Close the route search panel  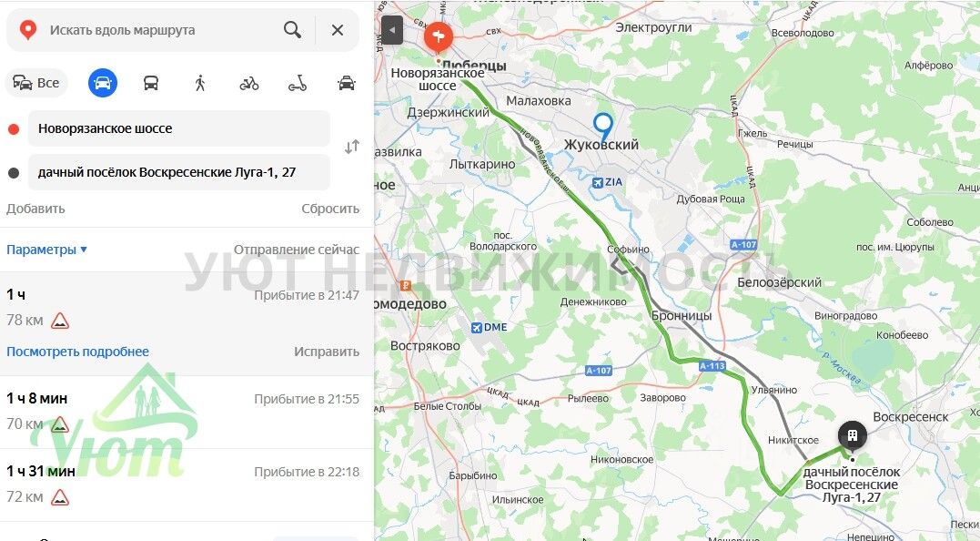[338, 29]
